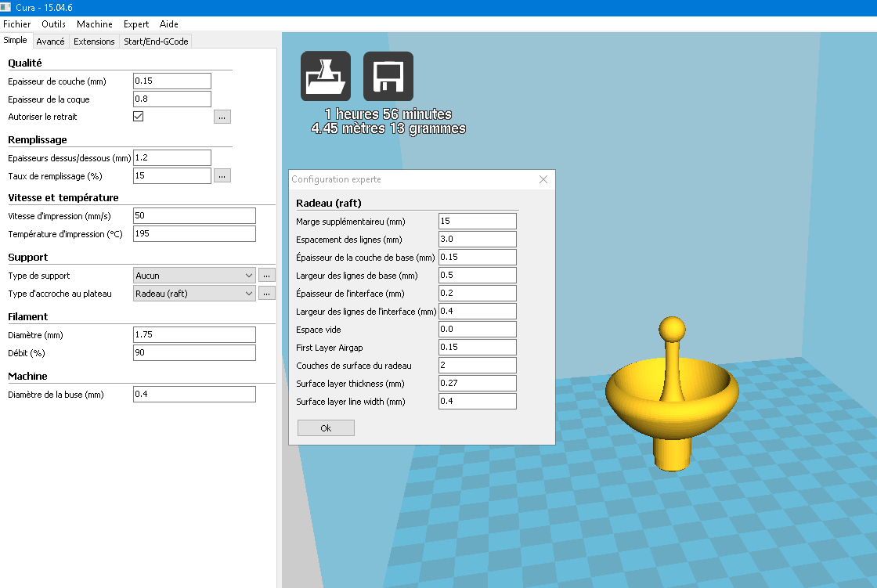Open the Expert menu
This screenshot has width=877, height=588.
136,24
